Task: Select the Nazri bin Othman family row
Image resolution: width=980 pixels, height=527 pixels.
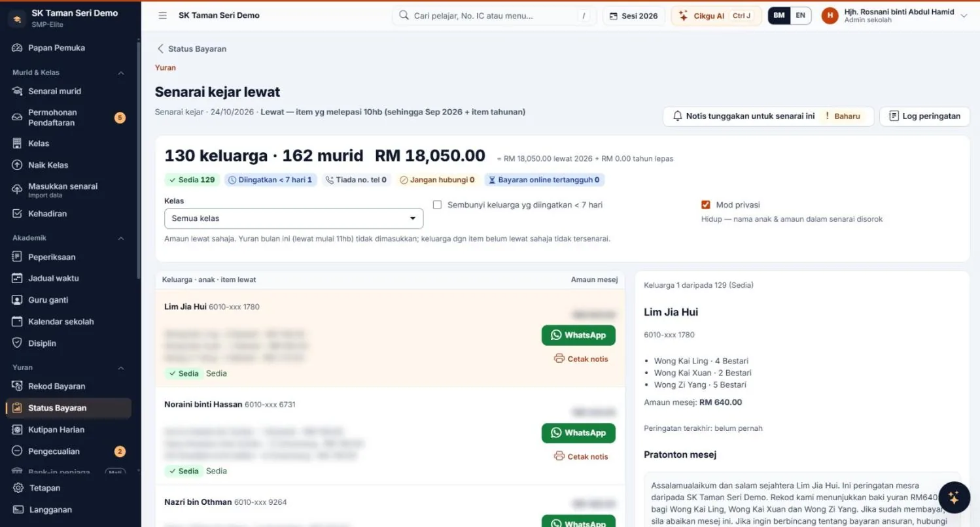Action: (x=390, y=506)
